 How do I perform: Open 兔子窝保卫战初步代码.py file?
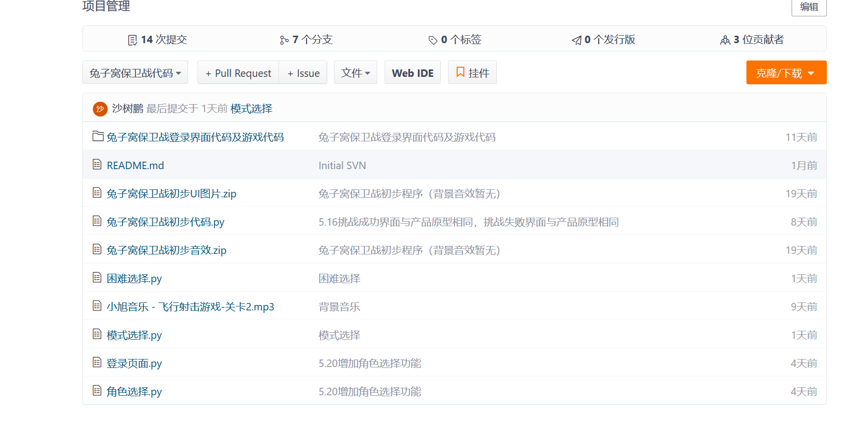pyautogui.click(x=166, y=222)
